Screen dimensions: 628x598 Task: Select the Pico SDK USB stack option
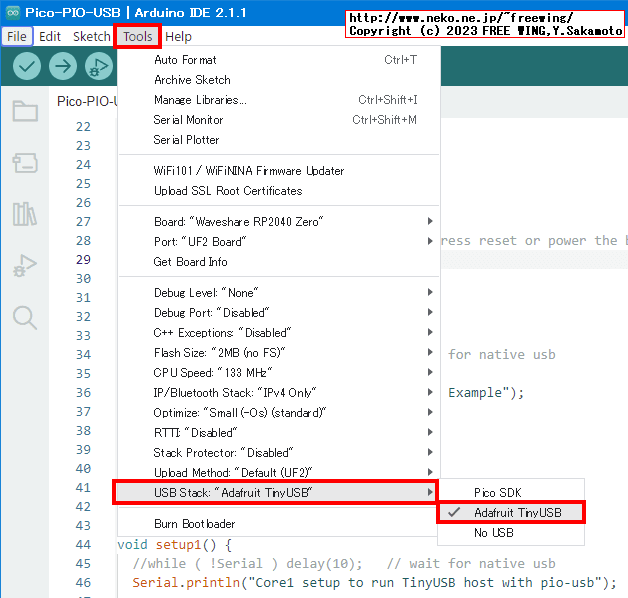[x=497, y=492]
